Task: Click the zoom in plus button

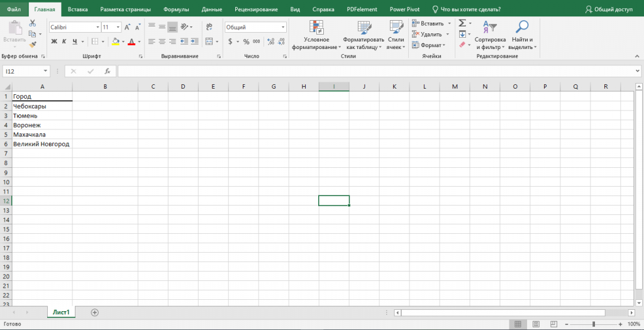Action: point(619,324)
